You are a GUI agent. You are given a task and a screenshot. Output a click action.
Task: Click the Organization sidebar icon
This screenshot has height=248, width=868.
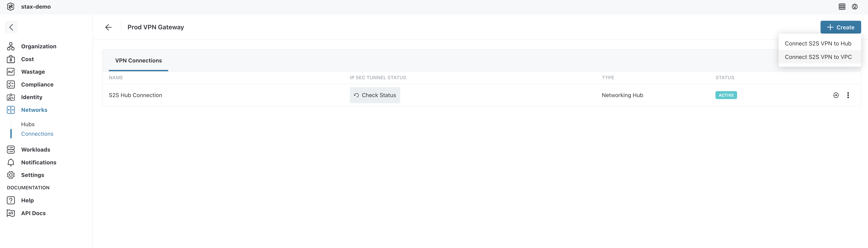point(11,46)
